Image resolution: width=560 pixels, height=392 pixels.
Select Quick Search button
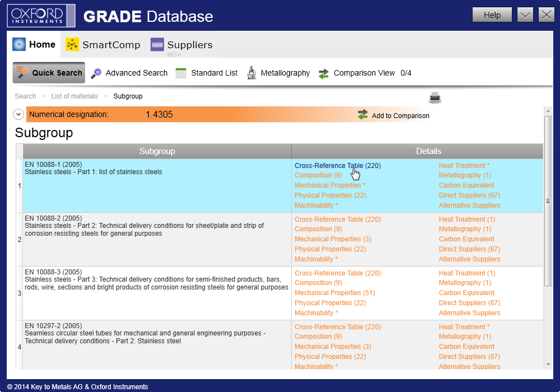pos(49,73)
